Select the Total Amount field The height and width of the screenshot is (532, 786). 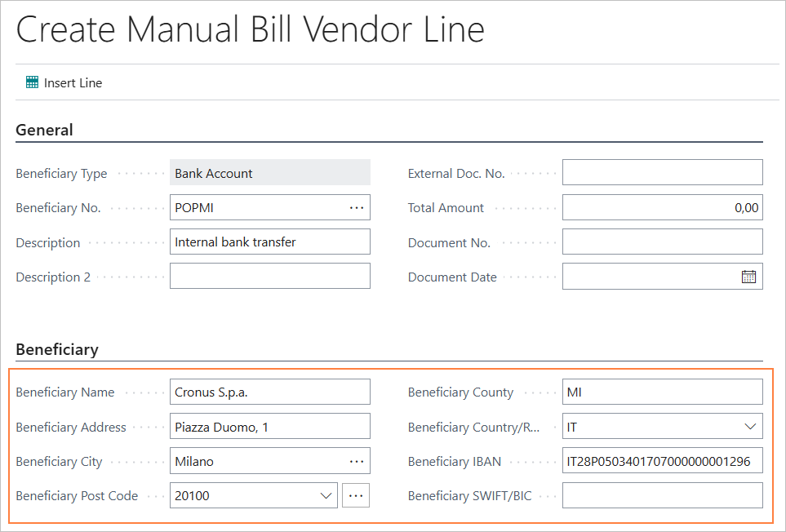point(662,208)
